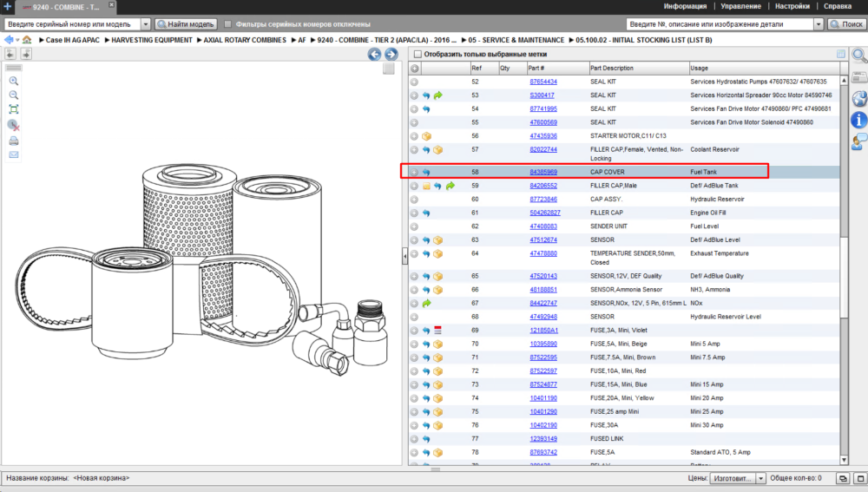Collapse the image panel with the splitter arrow
Image resolution: width=868 pixels, height=492 pixels.
click(404, 256)
